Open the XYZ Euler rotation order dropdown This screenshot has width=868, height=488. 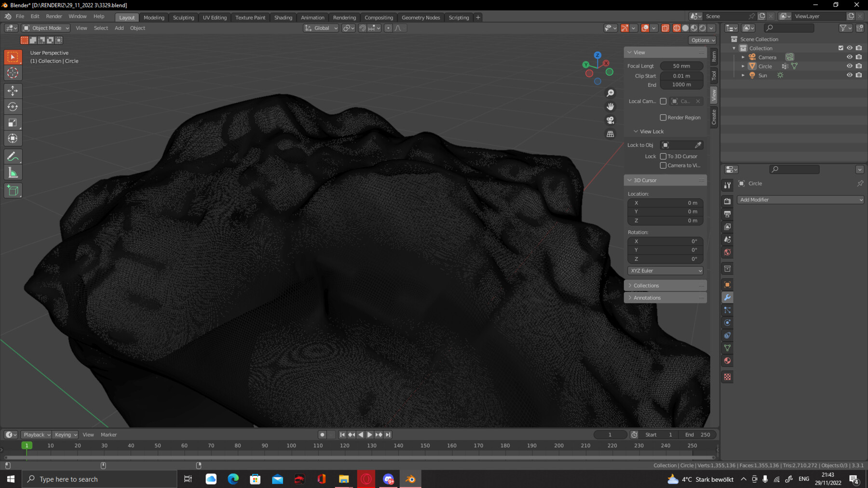click(x=665, y=270)
